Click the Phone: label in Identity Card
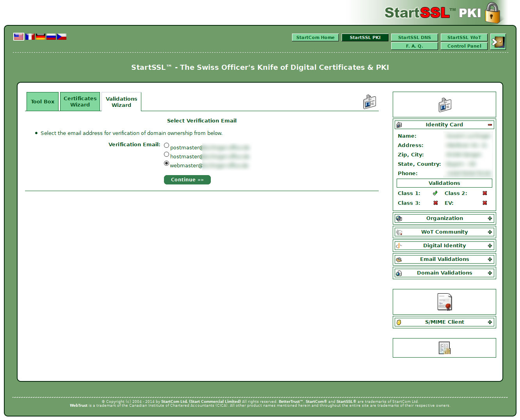Image resolution: width=520 pixels, height=420 pixels. click(408, 174)
